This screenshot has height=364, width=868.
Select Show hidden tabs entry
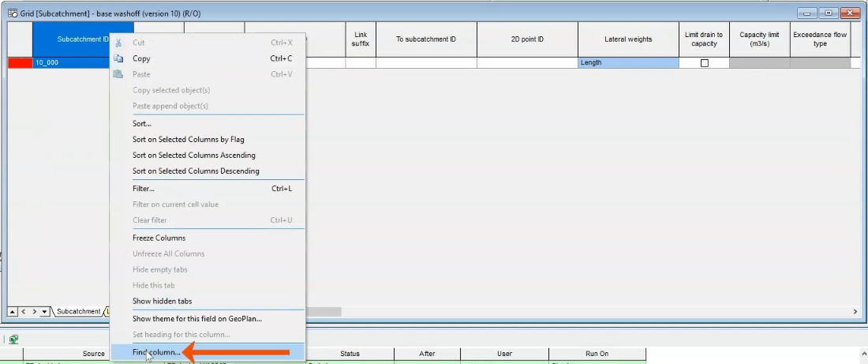pos(208,301)
